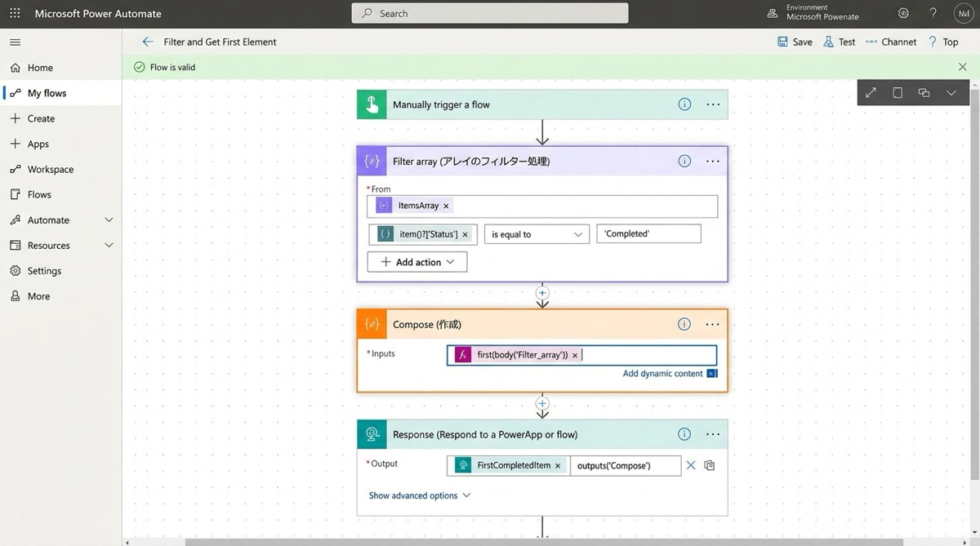The image size is (980, 546).
Task: Open Resources in the left navigation
Action: tap(48, 246)
